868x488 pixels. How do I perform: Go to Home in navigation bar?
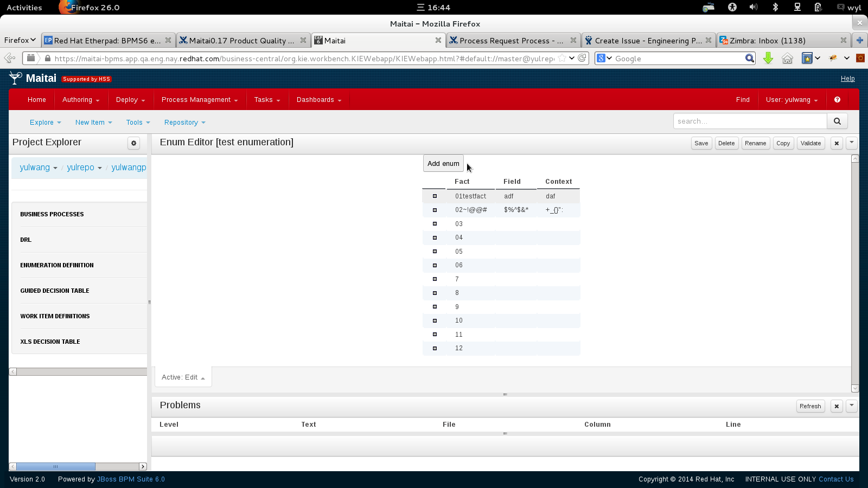[x=37, y=100]
